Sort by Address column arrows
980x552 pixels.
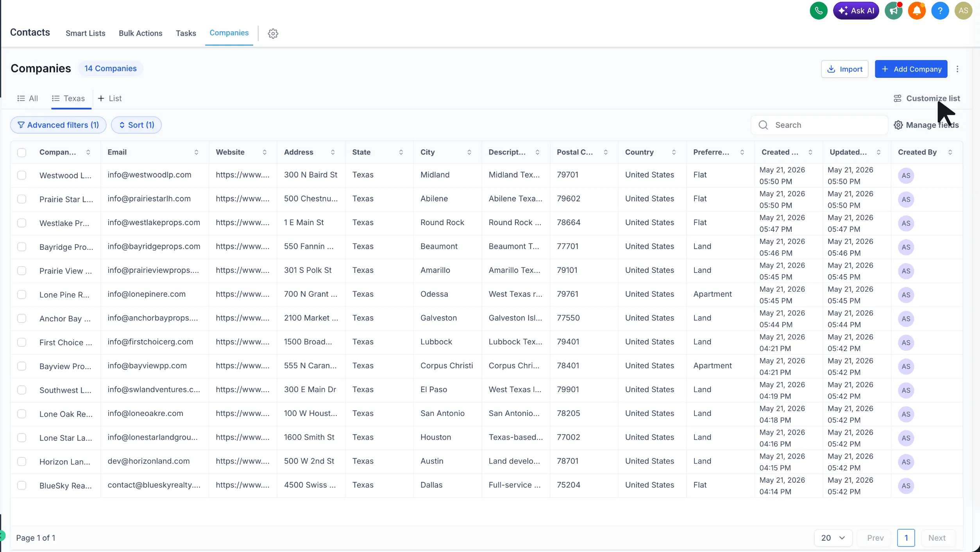(x=333, y=152)
